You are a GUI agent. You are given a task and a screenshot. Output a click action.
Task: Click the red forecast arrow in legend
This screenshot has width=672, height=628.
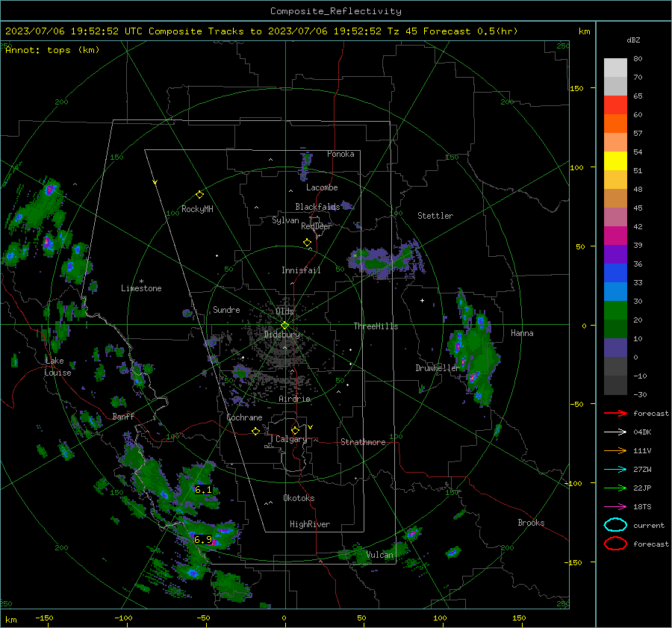(615, 413)
